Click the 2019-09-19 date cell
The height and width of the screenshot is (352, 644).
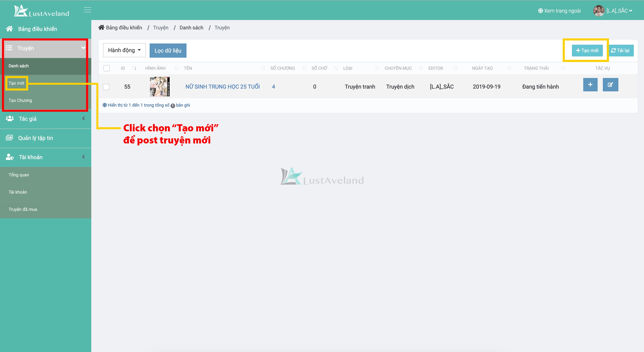[x=487, y=87]
